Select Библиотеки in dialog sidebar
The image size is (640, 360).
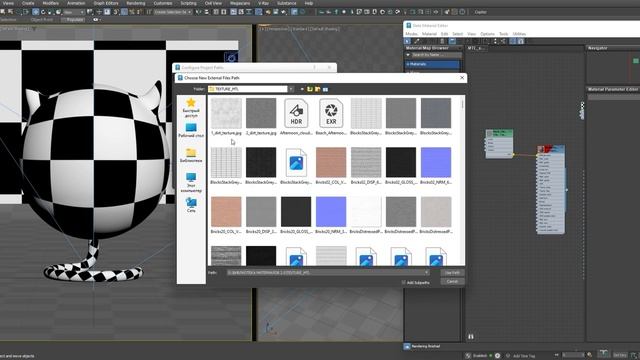tap(191, 156)
